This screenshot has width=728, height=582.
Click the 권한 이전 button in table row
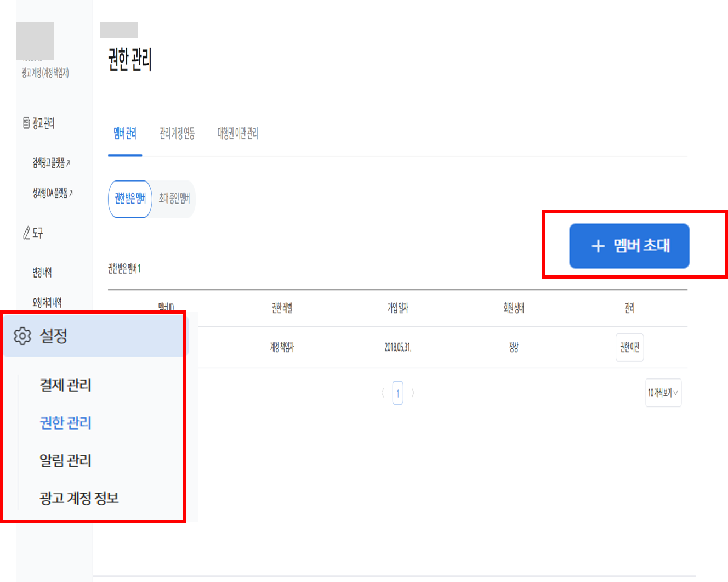click(x=629, y=347)
